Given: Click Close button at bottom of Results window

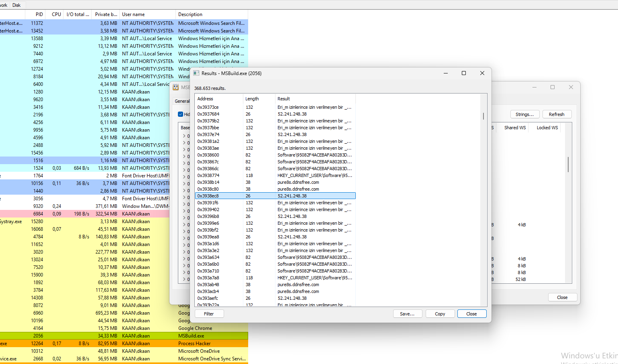Looking at the screenshot, I should click(472, 314).
